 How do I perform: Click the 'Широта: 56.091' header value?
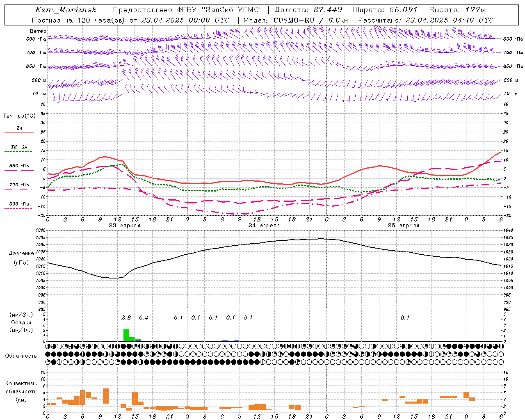point(385,10)
